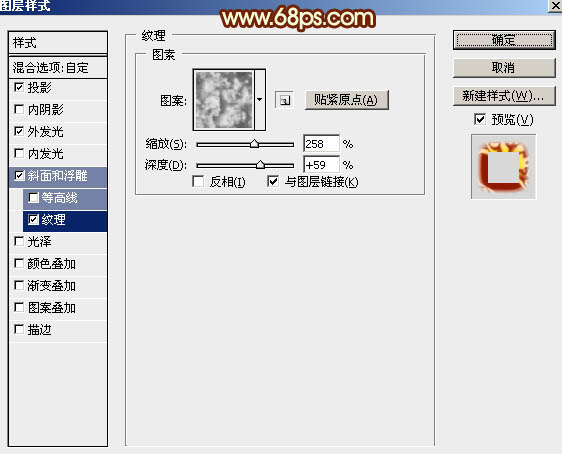The image size is (562, 454).
Task: Enable the 颜色叠加 checkbox
Action: (x=19, y=264)
